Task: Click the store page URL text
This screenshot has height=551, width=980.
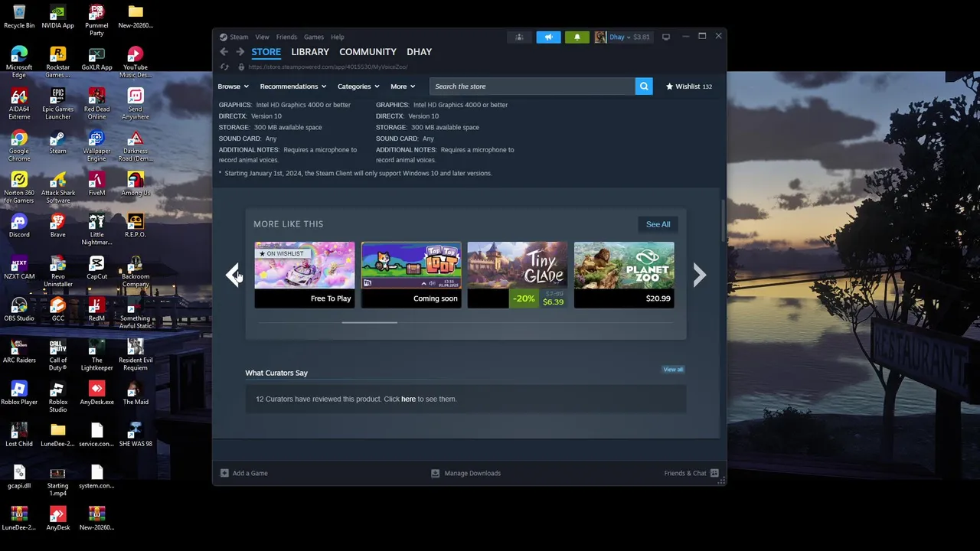Action: [328, 67]
